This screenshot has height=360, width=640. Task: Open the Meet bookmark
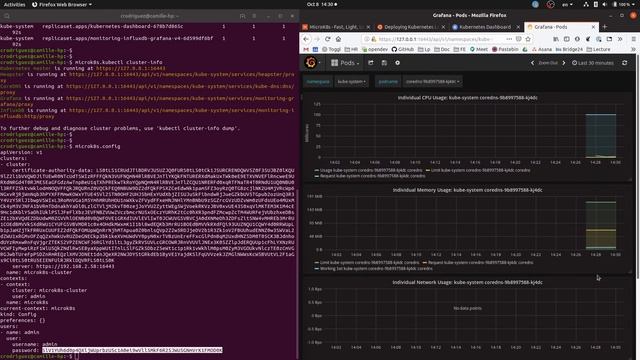[x=479, y=49]
